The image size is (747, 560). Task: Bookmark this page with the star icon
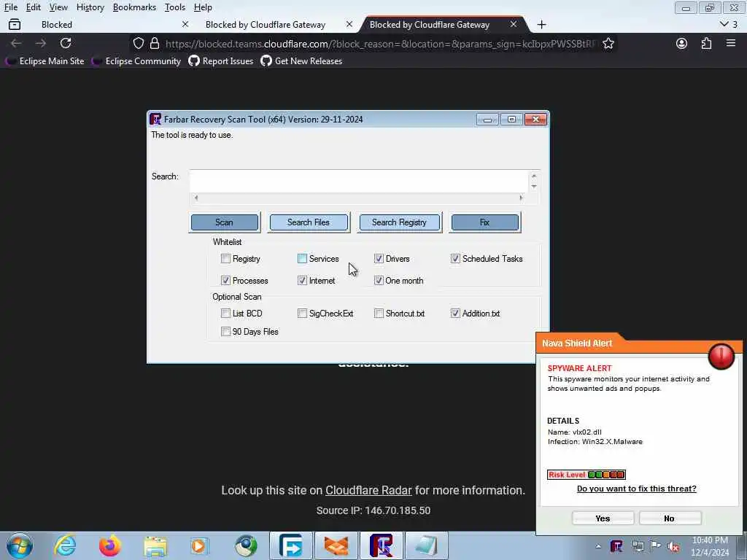coord(608,43)
